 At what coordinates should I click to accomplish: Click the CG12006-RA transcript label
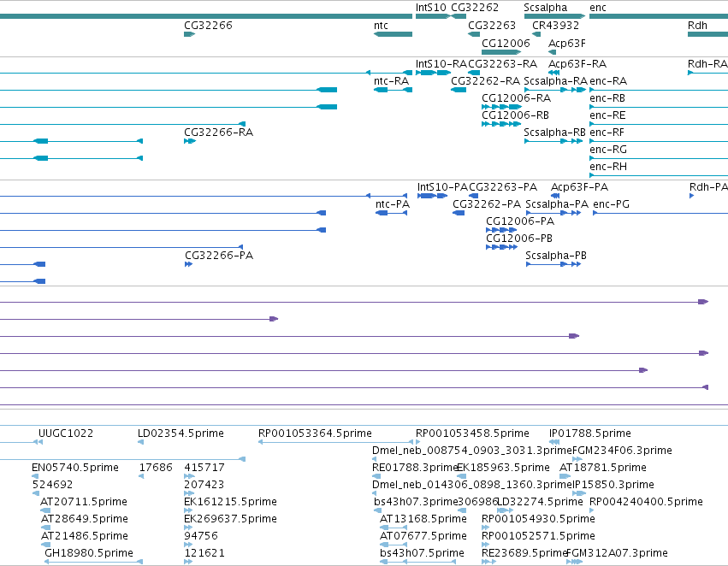pyautogui.click(x=517, y=98)
